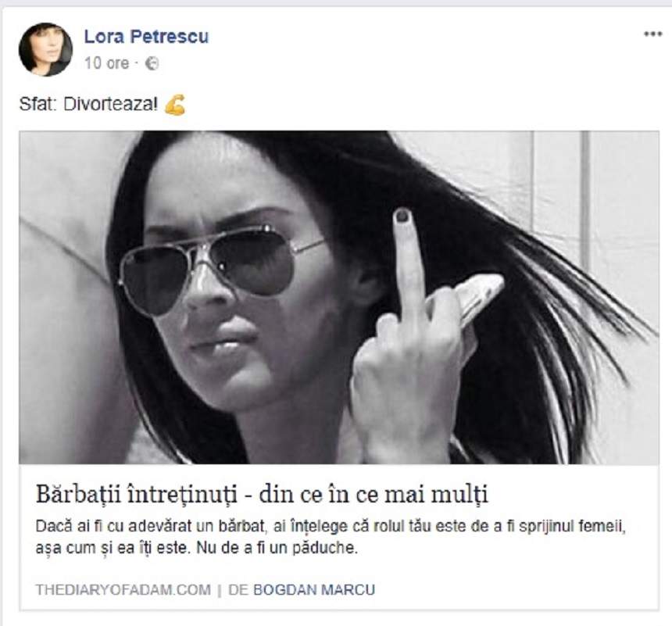
Task: Click the word 'Divorteaza!' in the post
Action: click(x=111, y=104)
